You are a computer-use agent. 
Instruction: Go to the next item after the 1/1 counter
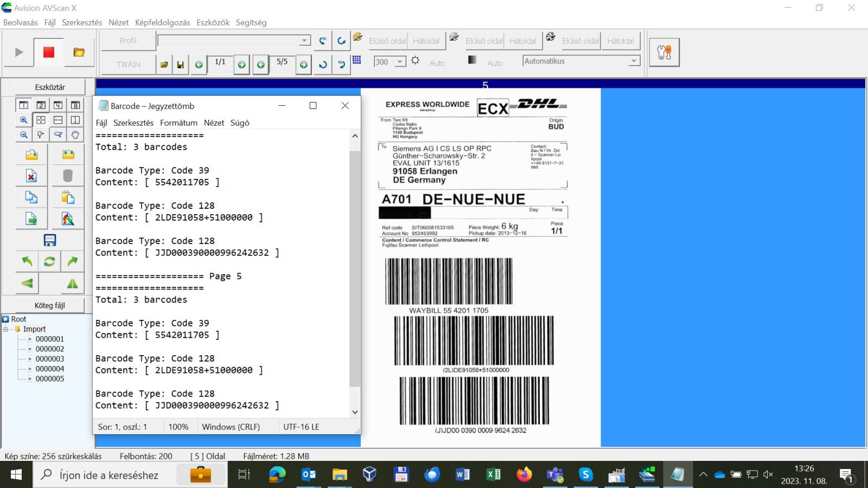click(x=242, y=65)
